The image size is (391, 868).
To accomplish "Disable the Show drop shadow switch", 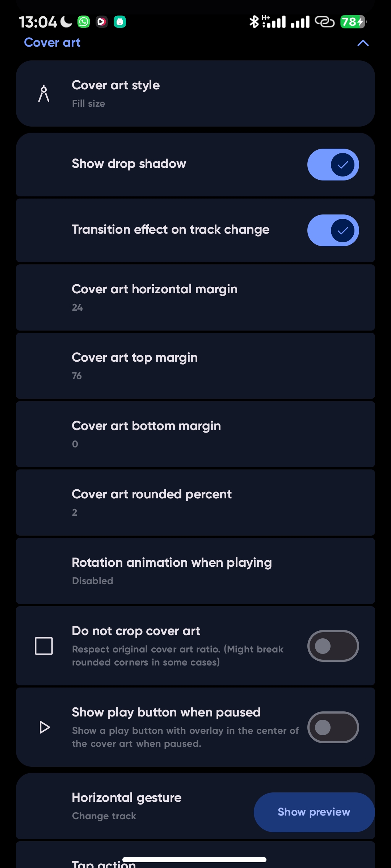I will pyautogui.click(x=333, y=165).
